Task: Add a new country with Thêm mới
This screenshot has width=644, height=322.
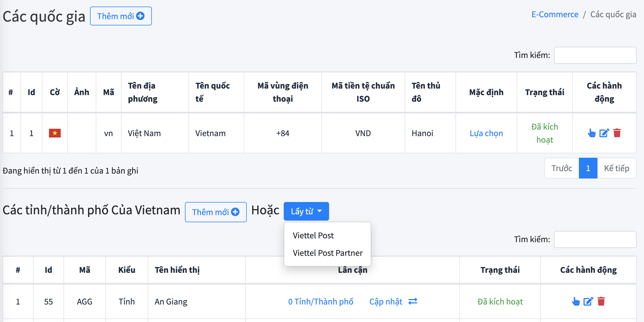Action: pyautogui.click(x=121, y=16)
